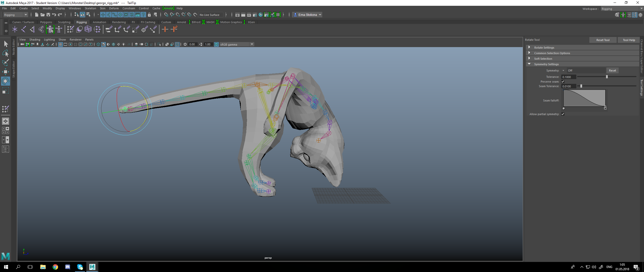Uncheck Allow partial symmetry checkbox
This screenshot has height=272, width=644.
click(563, 114)
